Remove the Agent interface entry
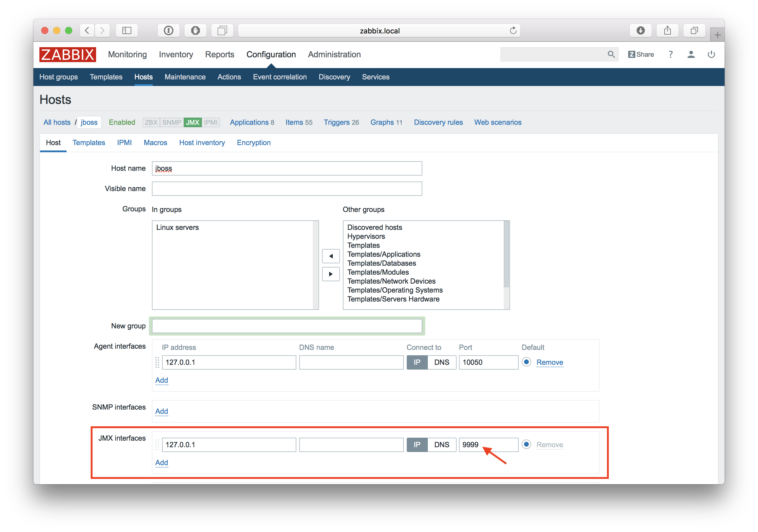The width and height of the screenshot is (758, 532). 549,362
